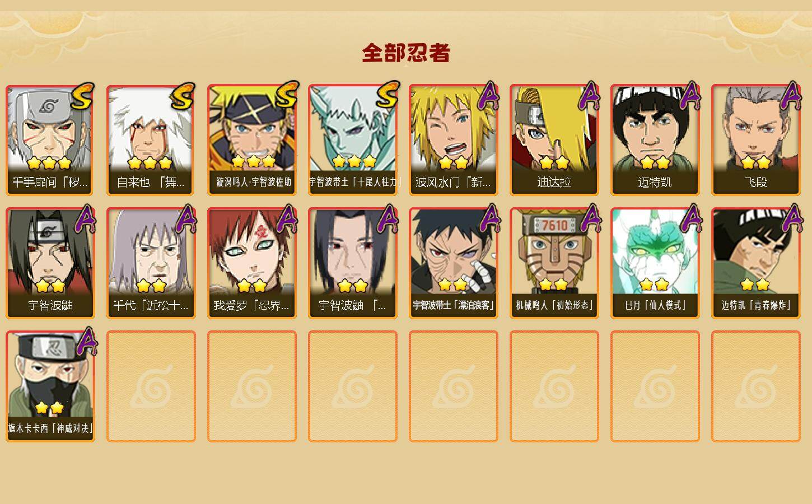Open the 我爱罗「忍界…」card

coord(252,263)
